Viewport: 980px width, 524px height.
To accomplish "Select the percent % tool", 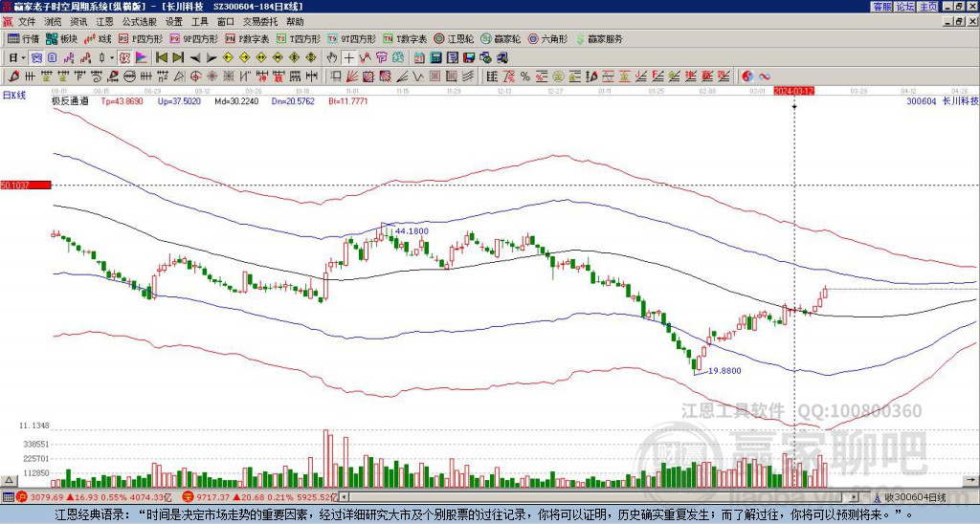I will pyautogui.click(x=525, y=76).
